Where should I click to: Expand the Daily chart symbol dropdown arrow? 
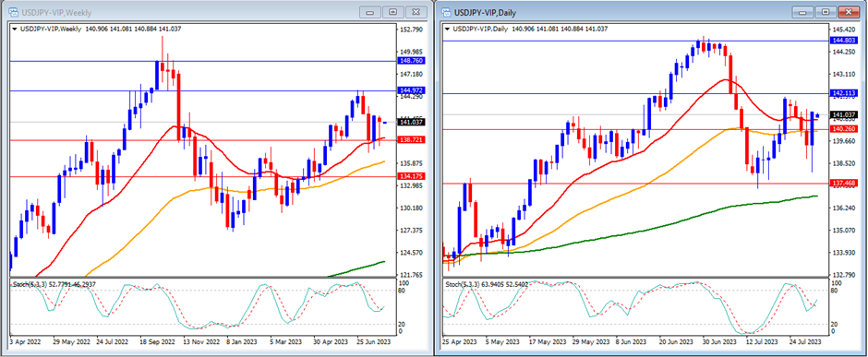click(447, 29)
